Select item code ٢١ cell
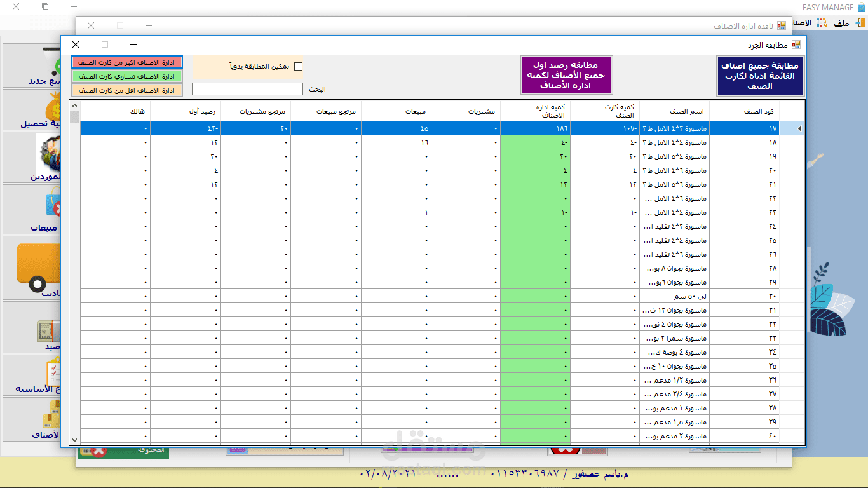 [744, 184]
